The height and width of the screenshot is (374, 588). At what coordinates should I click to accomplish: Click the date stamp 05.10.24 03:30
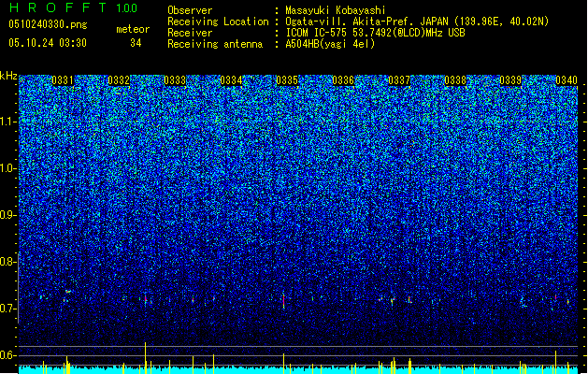coord(48,43)
